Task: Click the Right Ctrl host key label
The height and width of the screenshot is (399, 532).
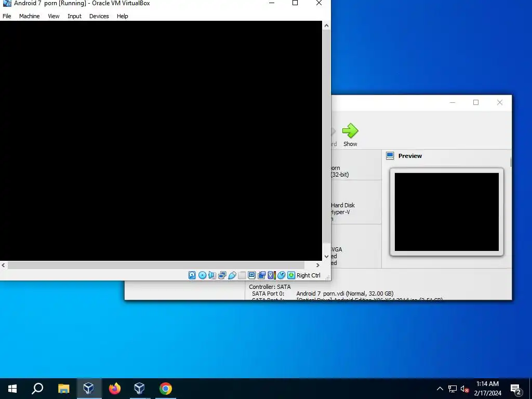Action: pos(309,275)
